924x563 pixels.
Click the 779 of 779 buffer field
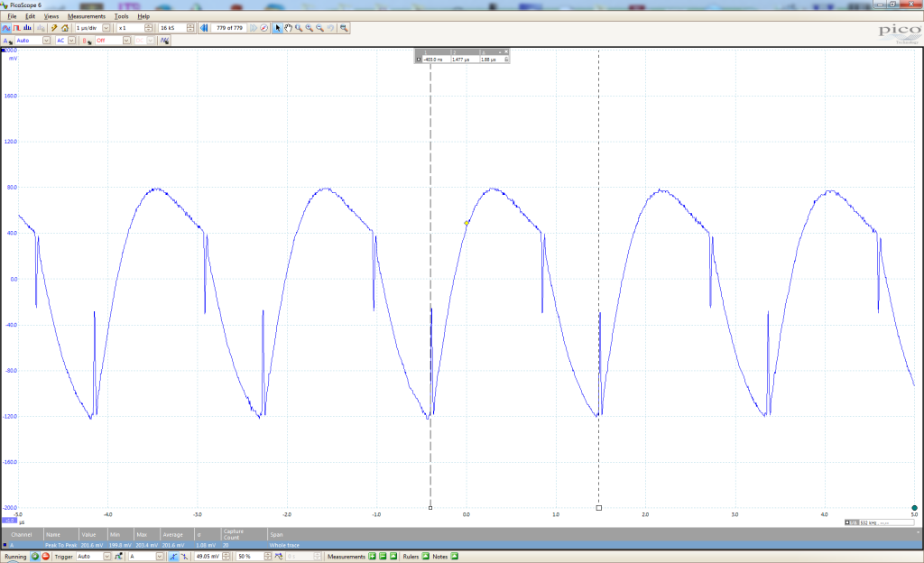229,28
